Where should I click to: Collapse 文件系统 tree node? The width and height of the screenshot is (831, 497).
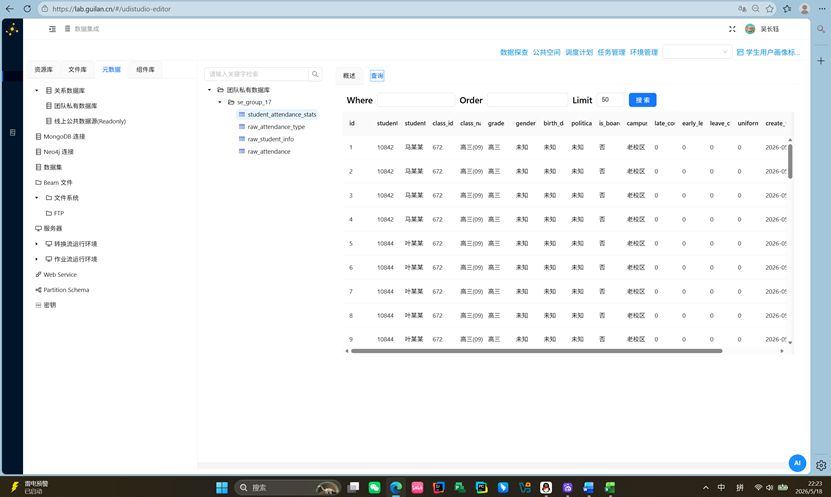tap(37, 198)
